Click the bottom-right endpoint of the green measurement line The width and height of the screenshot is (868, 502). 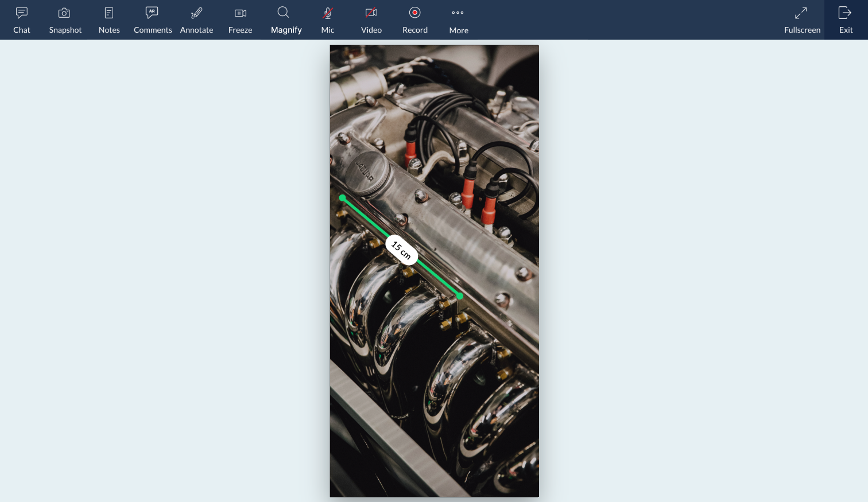(460, 296)
